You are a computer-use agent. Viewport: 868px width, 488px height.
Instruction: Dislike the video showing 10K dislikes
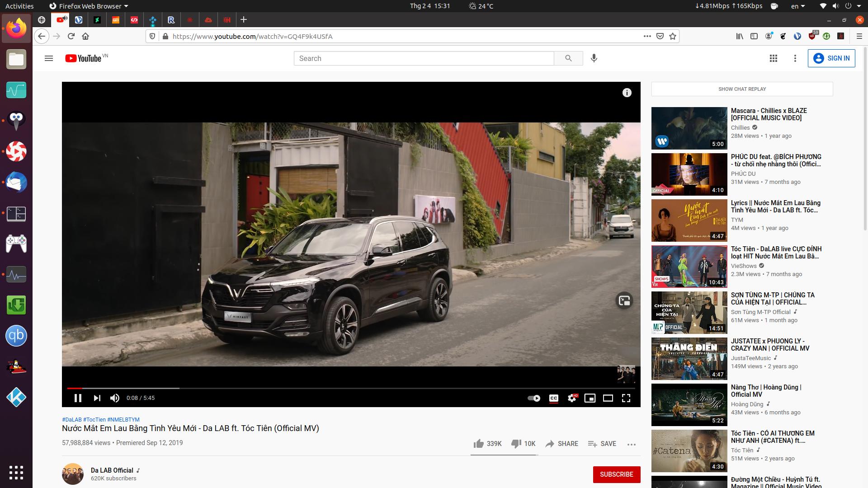523,444
